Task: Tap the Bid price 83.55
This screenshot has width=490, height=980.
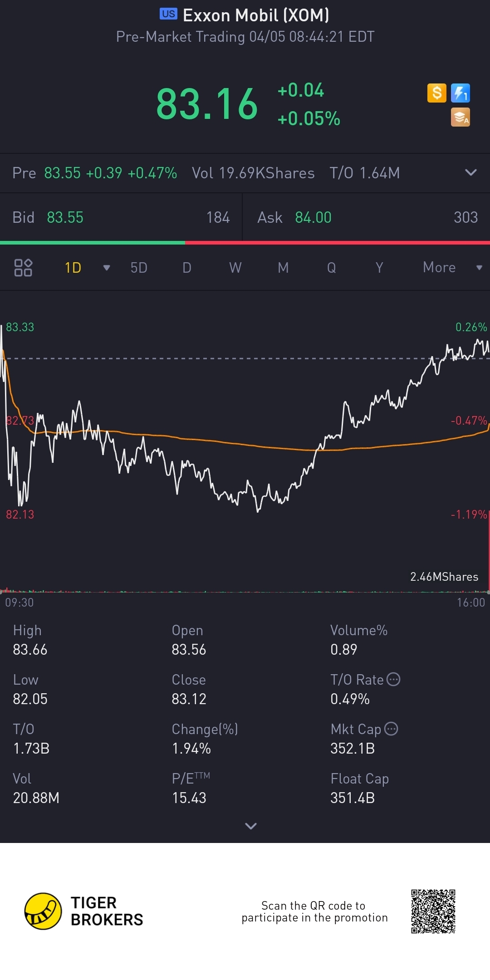Action: point(65,217)
